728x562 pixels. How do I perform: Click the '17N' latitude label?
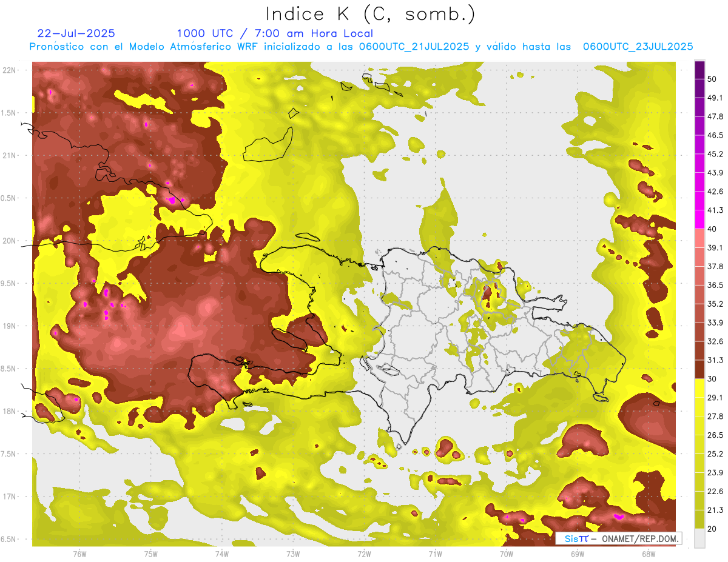pos(10,497)
